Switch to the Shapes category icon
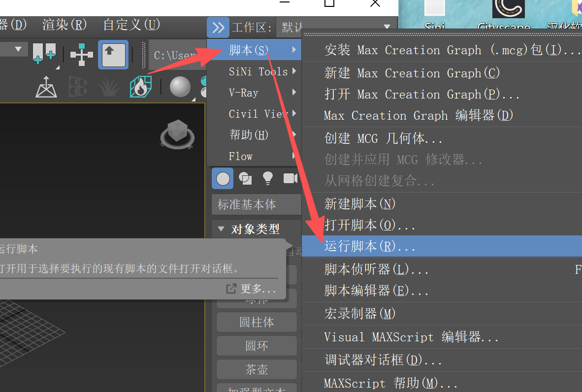The height and width of the screenshot is (392, 582). 245,178
